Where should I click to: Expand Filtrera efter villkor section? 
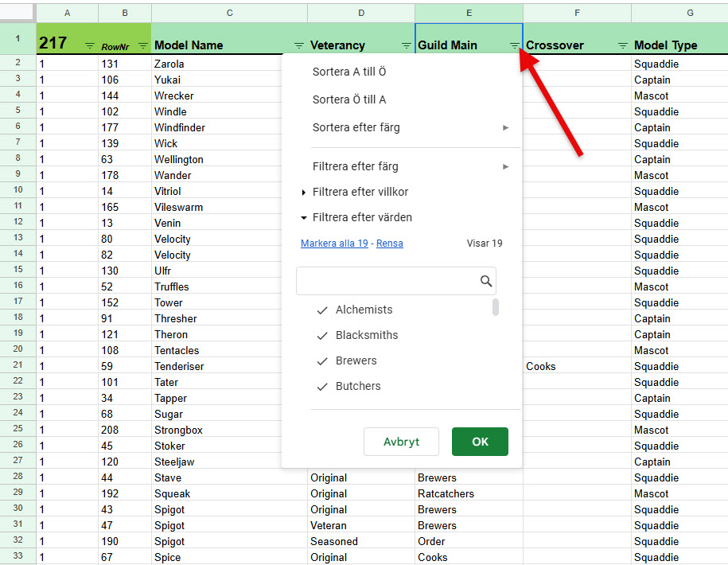(304, 193)
